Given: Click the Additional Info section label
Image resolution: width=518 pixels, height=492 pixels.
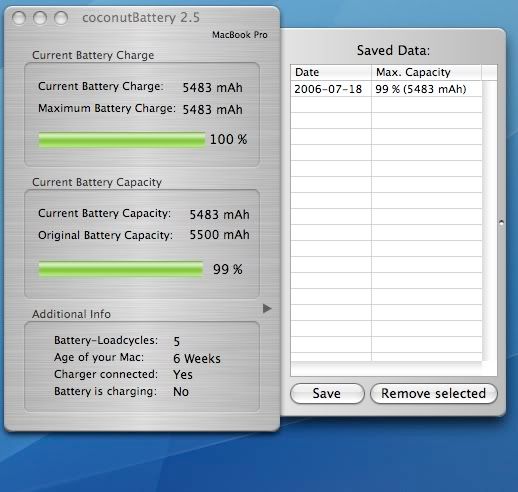Looking at the screenshot, I should [71, 314].
